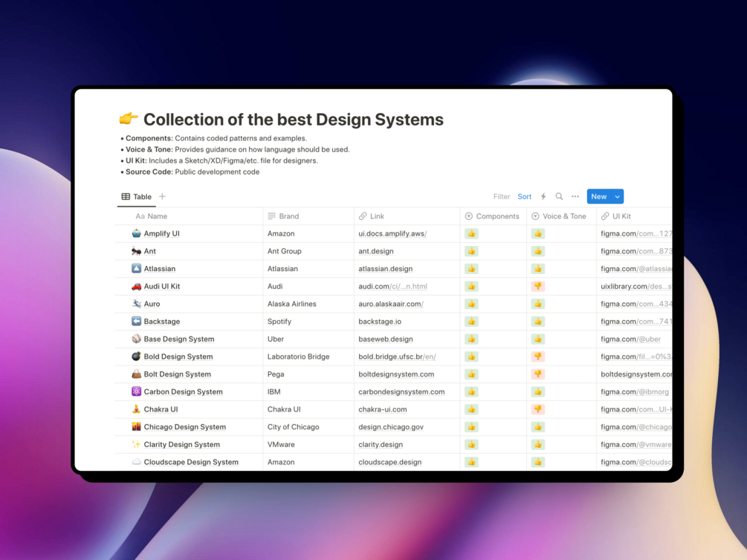747x560 pixels.
Task: Click the Bolt Design System bag icon
Action: [136, 374]
